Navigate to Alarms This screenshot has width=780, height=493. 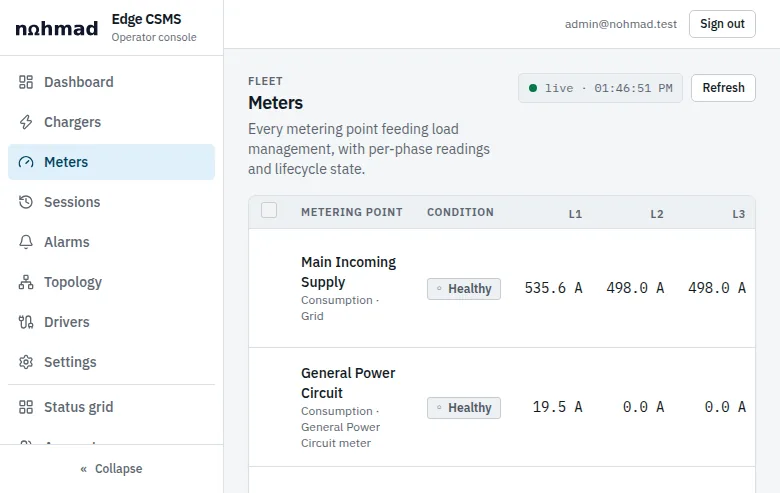111,242
